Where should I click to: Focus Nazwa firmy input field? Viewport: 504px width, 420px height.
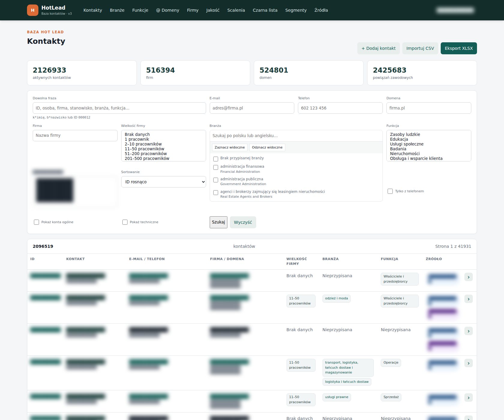point(75,136)
